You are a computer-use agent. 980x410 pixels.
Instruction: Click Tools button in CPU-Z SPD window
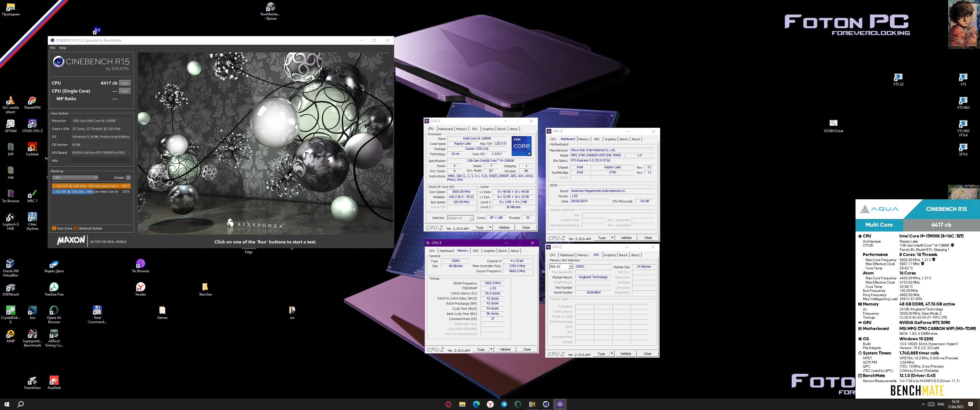[601, 354]
